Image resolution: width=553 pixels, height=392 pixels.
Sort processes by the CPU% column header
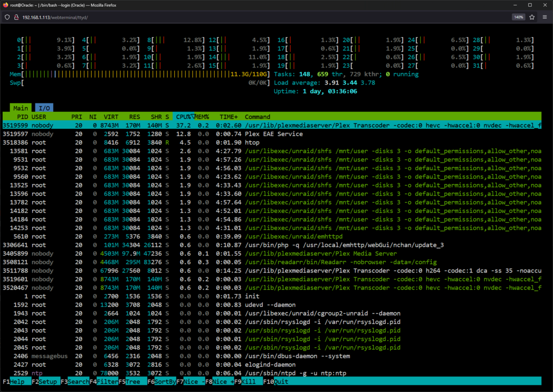click(x=184, y=117)
